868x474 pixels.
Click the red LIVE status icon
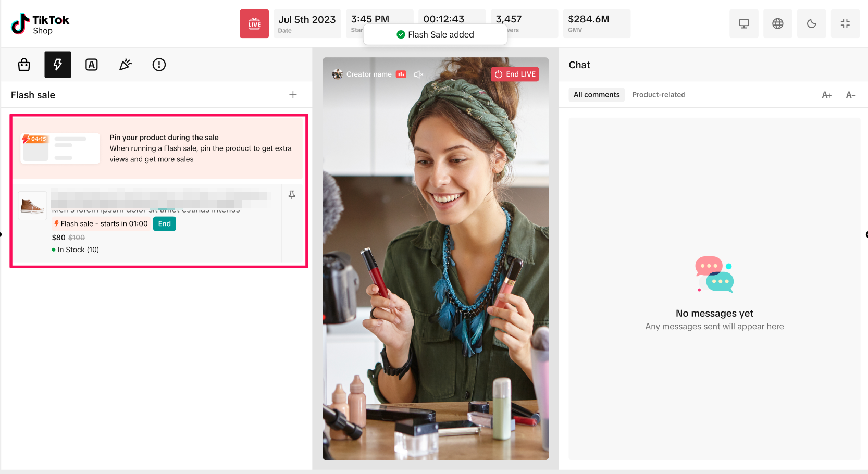point(254,23)
